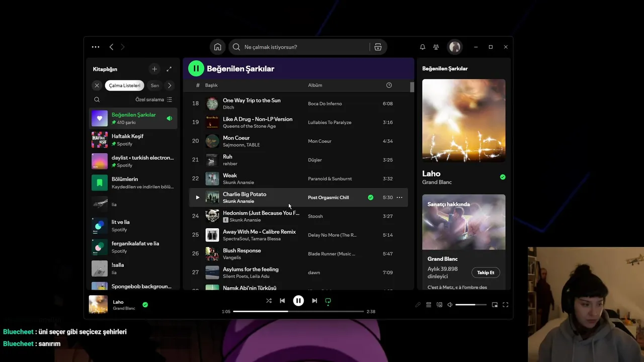Click the Post Orgasmic Chill album link
The image size is (644, 362).
pyautogui.click(x=329, y=198)
